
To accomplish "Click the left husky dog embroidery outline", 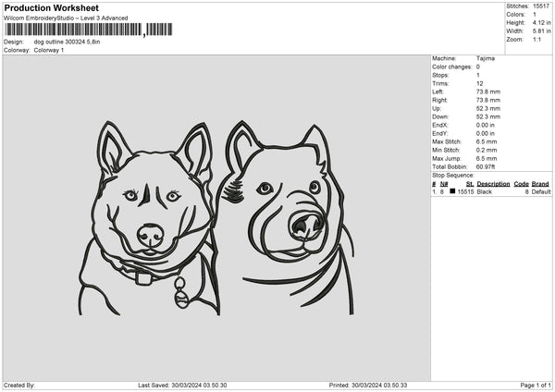I will tap(149, 218).
